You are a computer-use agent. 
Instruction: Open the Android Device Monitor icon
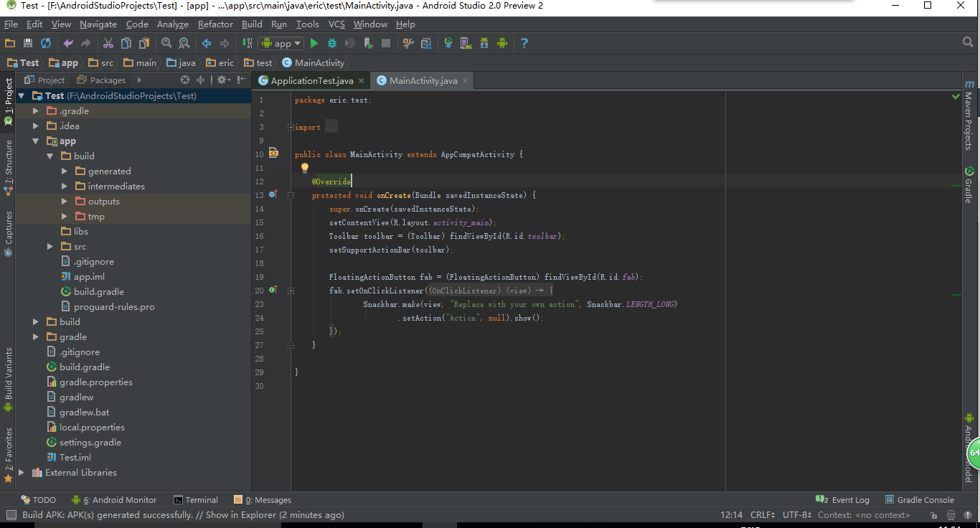coord(502,43)
